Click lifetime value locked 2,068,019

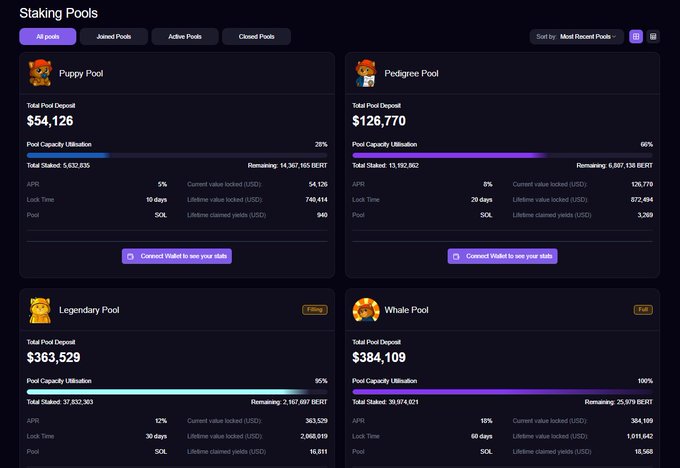(314, 436)
